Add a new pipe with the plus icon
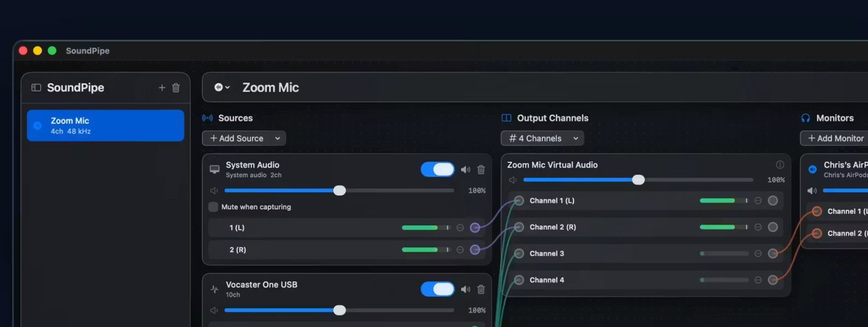The height and width of the screenshot is (327, 868). 162,87
